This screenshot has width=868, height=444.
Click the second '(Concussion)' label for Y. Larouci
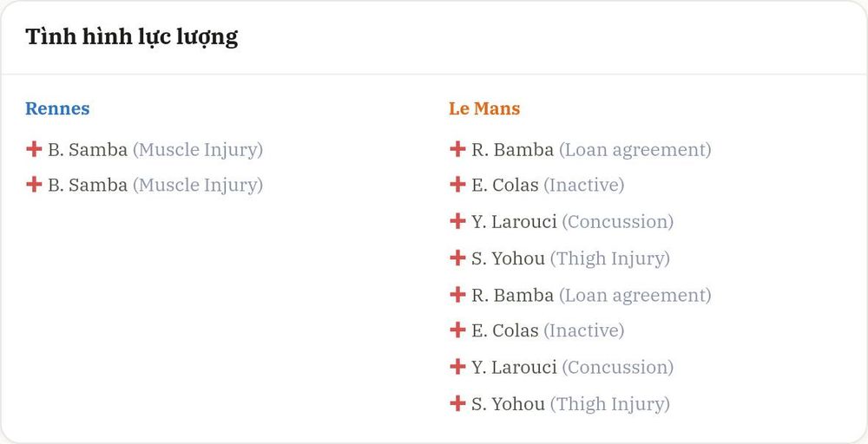pos(618,367)
